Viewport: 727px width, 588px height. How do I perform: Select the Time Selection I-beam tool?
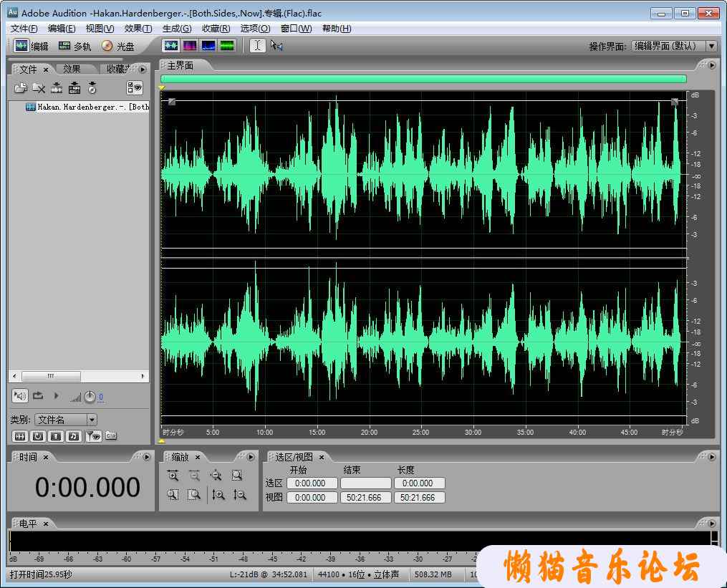click(257, 45)
